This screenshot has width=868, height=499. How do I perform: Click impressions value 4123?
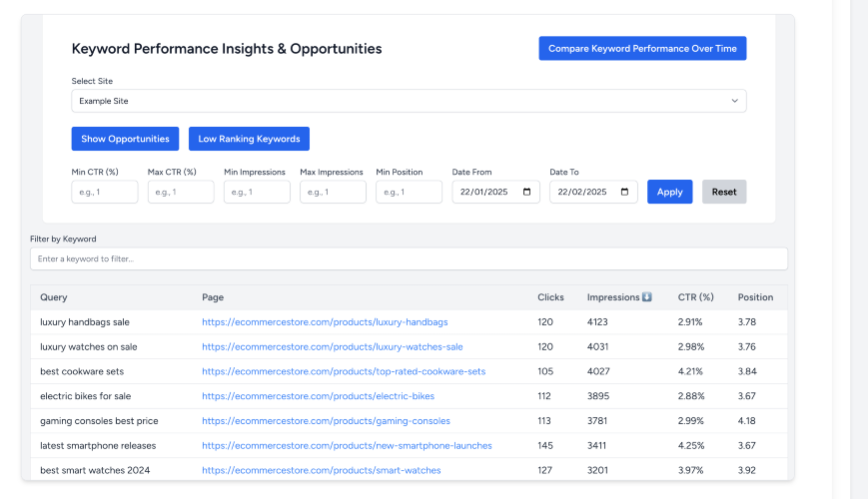(x=597, y=322)
